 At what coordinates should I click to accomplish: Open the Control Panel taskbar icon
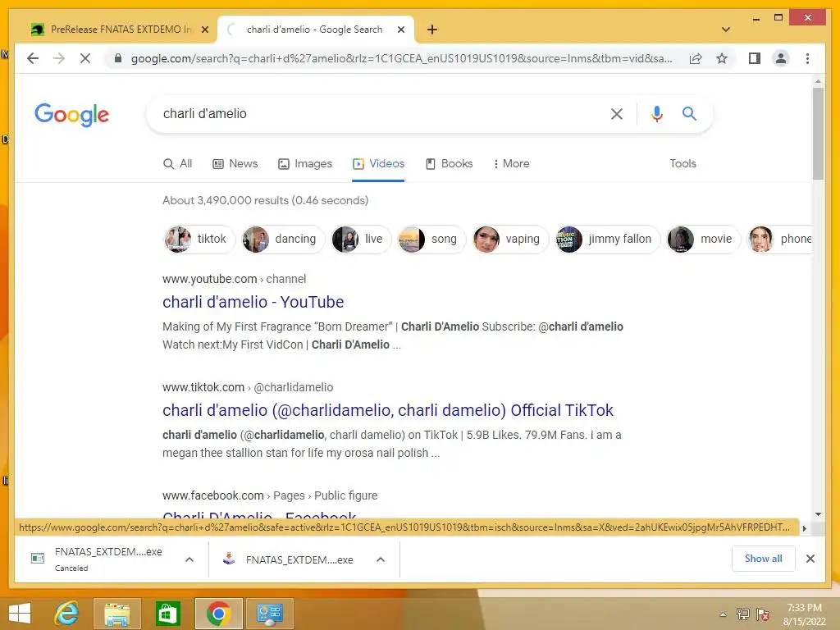tap(269, 614)
